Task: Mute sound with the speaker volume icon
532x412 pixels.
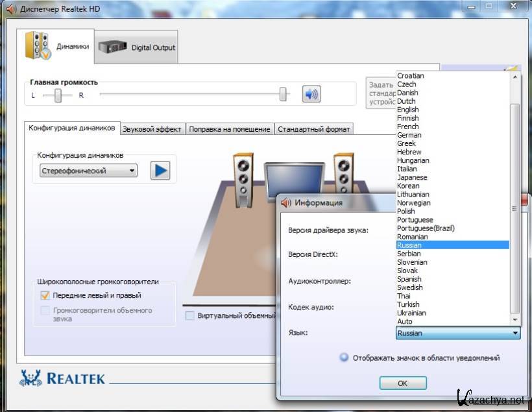Action: (311, 94)
